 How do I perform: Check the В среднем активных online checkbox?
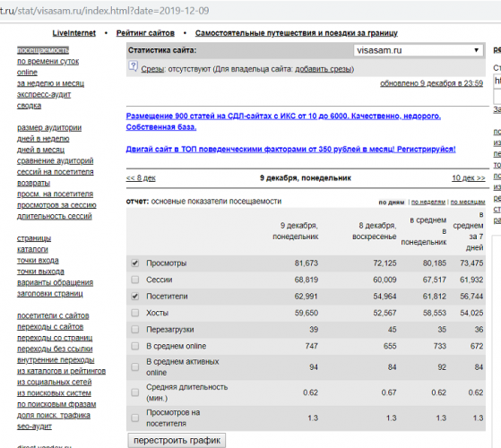[135, 366]
